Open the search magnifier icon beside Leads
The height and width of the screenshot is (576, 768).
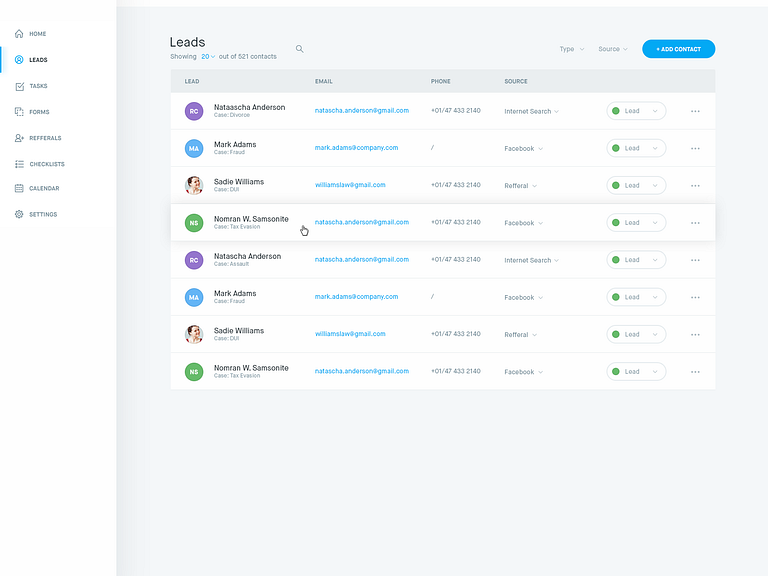coord(299,49)
